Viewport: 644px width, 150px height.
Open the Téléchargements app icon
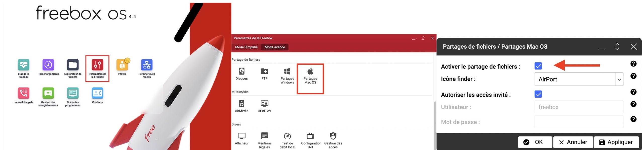tap(48, 65)
